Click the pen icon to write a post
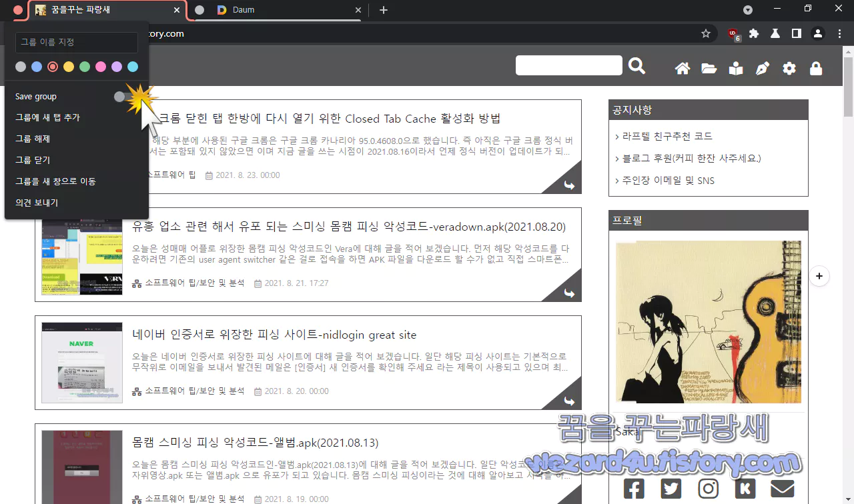This screenshot has width=854, height=504. (x=763, y=68)
